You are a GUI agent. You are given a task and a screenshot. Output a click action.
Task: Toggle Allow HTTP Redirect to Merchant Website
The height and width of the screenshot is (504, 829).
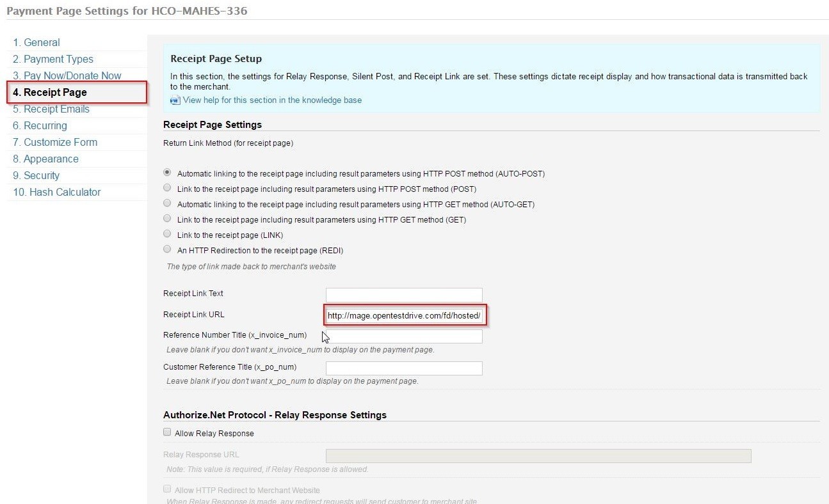click(x=167, y=489)
